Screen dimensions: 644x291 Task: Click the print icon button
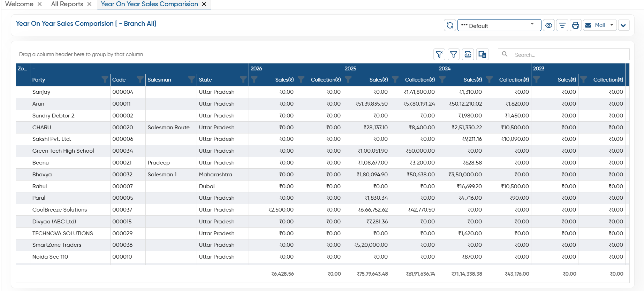coord(575,25)
